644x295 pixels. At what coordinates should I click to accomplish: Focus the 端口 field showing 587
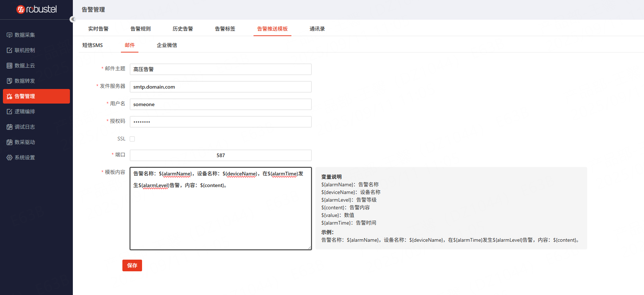(x=220, y=155)
